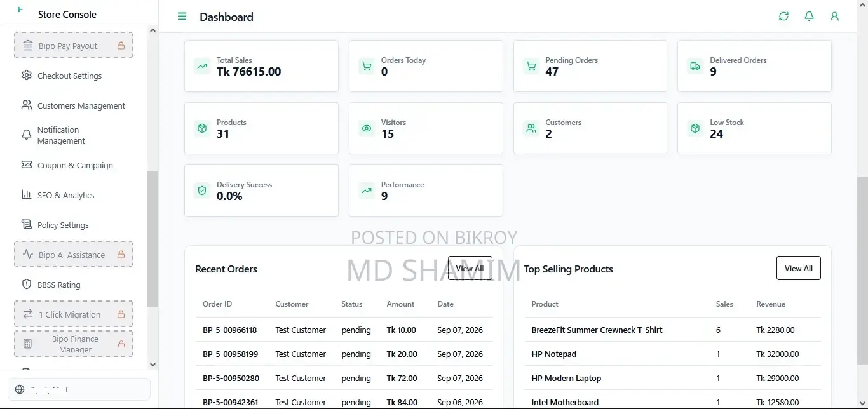Click order ID BP-5-00942361
This screenshot has width=868, height=409.
(x=230, y=402)
